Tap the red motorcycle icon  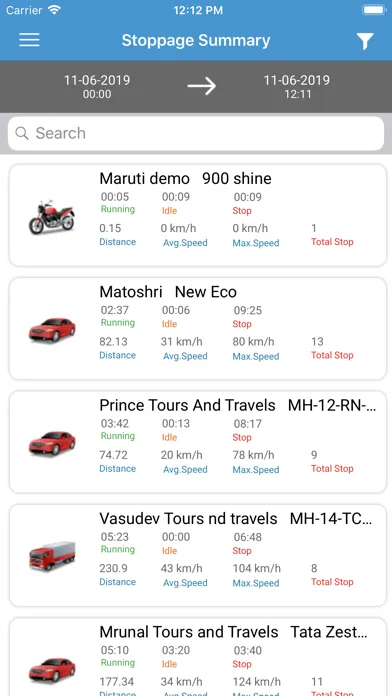pyautogui.click(x=52, y=217)
